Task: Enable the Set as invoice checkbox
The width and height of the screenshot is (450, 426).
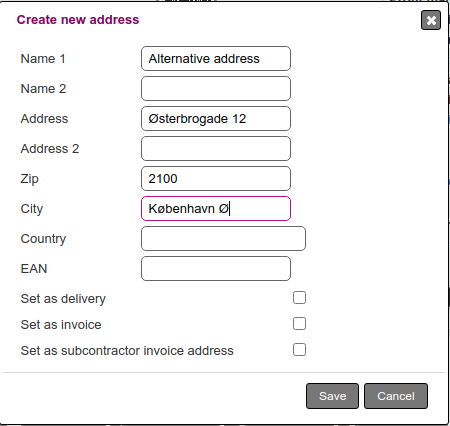Action: click(x=299, y=324)
